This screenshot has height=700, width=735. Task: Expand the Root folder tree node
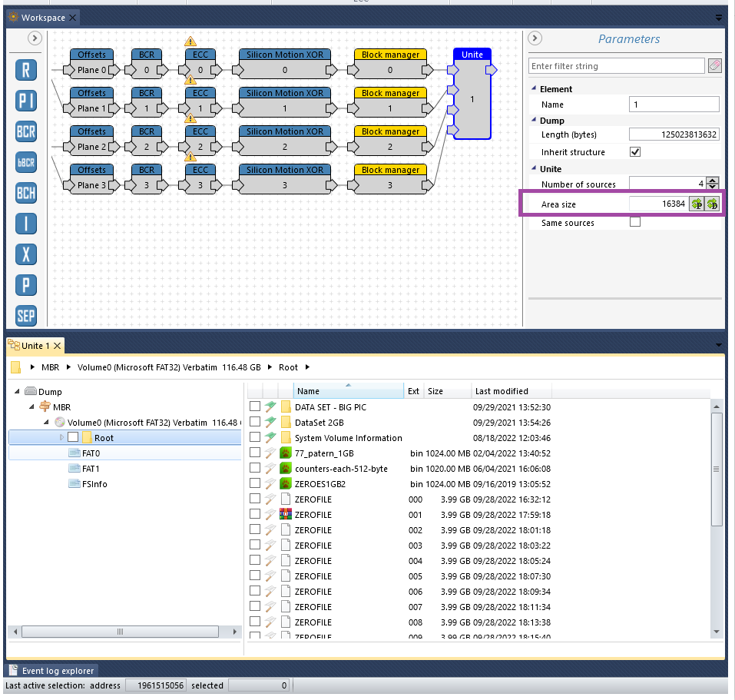(x=62, y=437)
